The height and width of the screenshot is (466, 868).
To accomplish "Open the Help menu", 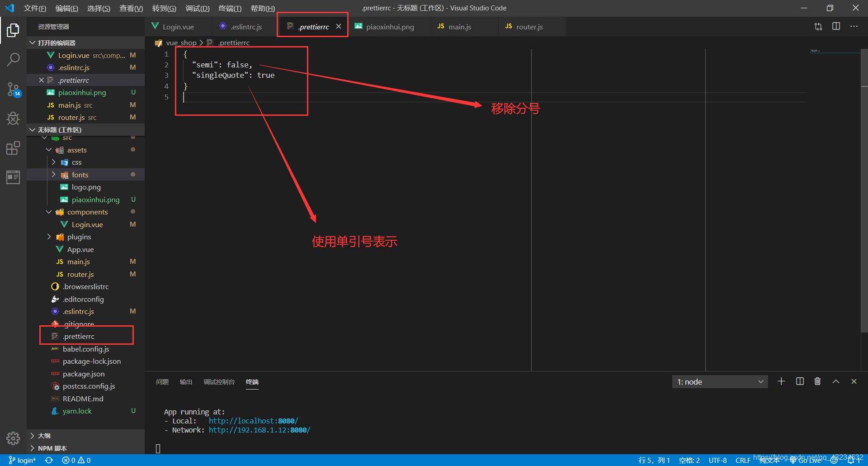I will click(263, 8).
